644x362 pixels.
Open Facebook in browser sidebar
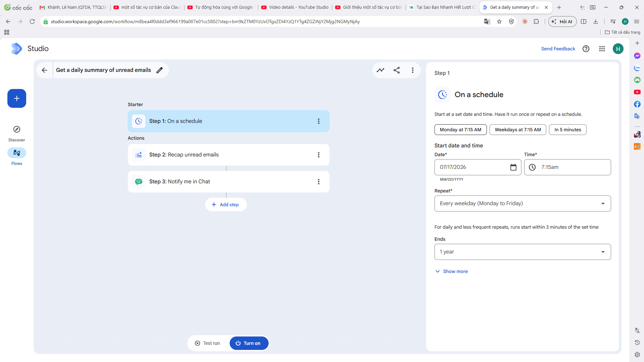(637, 104)
